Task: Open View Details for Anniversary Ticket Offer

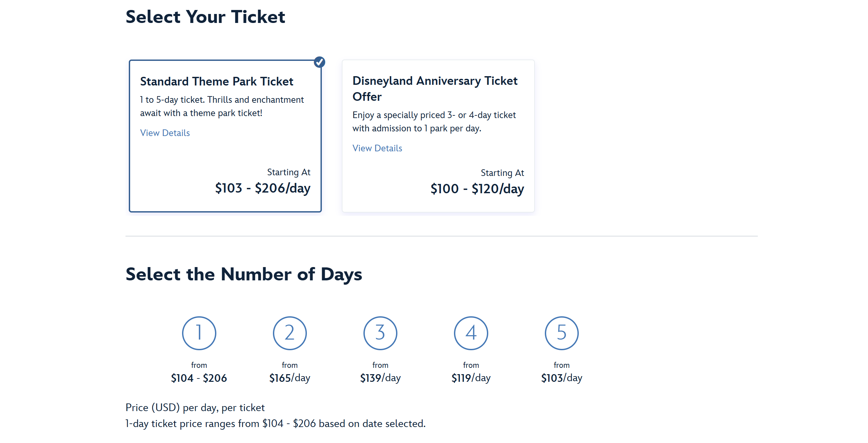Action: pyautogui.click(x=377, y=148)
